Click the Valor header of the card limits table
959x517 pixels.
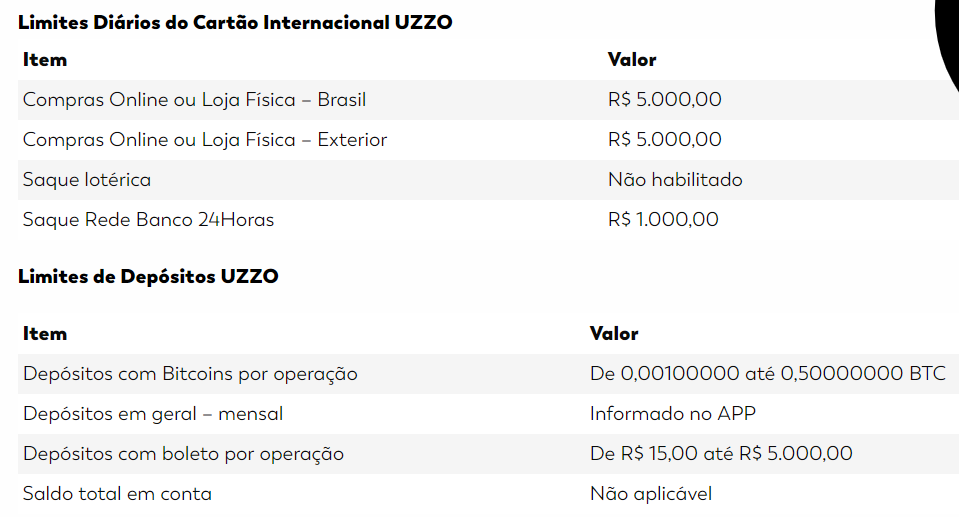point(632,60)
